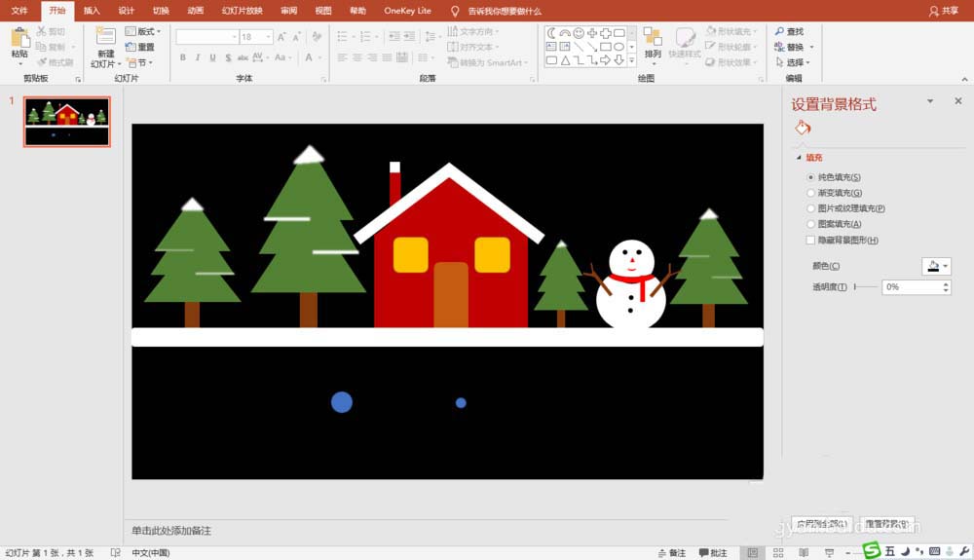Click the New Slide icon
Viewport: 974px width, 560px height.
[105, 37]
